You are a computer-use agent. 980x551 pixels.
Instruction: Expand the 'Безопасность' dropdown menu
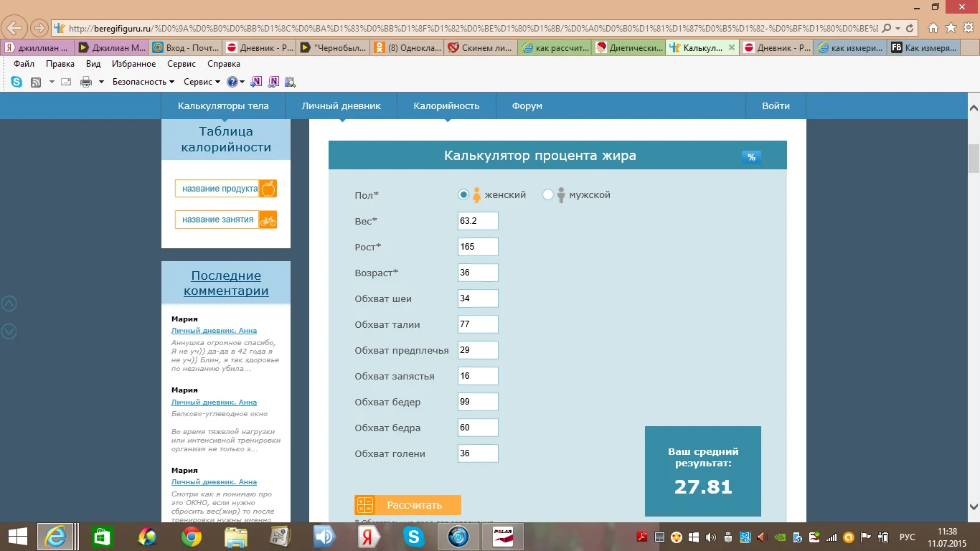click(143, 82)
